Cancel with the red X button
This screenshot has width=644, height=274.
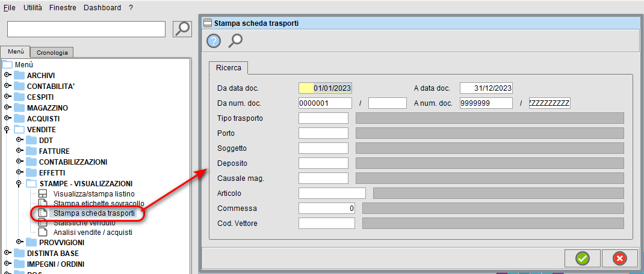[619, 258]
